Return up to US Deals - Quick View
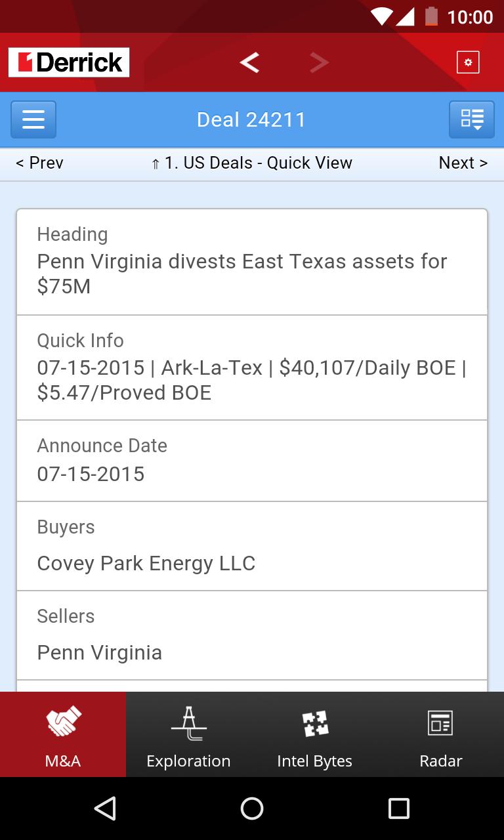The height and width of the screenshot is (840, 504). pyautogui.click(x=252, y=163)
